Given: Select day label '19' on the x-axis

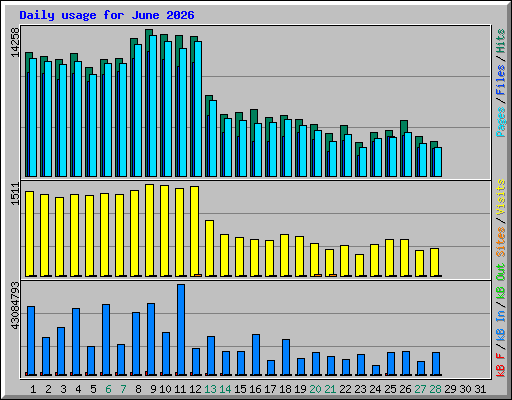Looking at the screenshot, I should pos(300,389).
